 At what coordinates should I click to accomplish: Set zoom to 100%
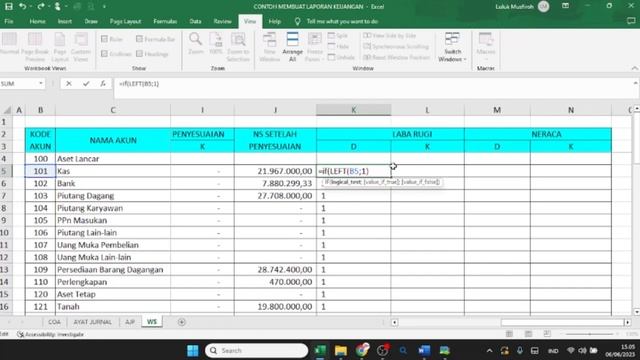click(x=216, y=44)
